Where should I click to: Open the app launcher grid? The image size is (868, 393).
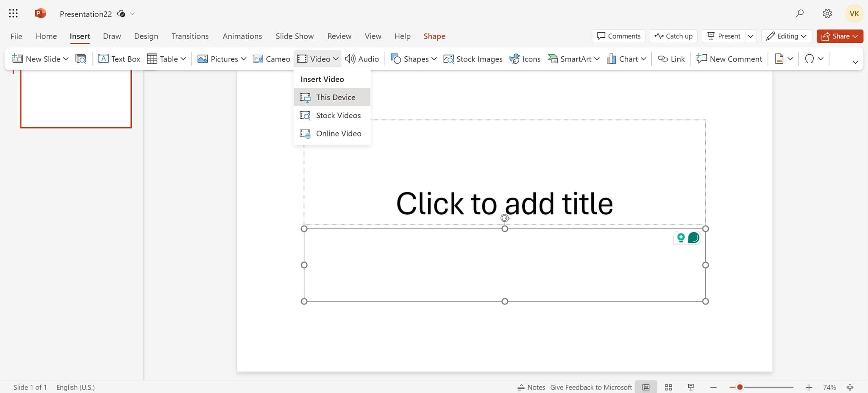[13, 14]
